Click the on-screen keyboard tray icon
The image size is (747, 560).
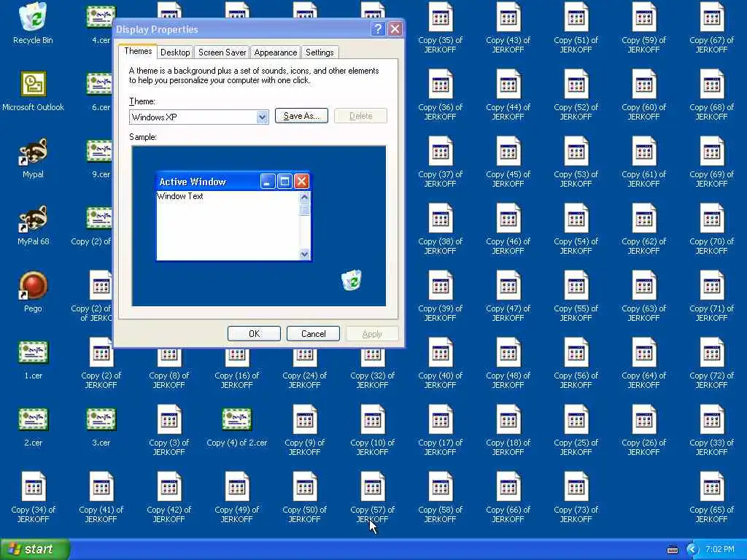click(672, 550)
